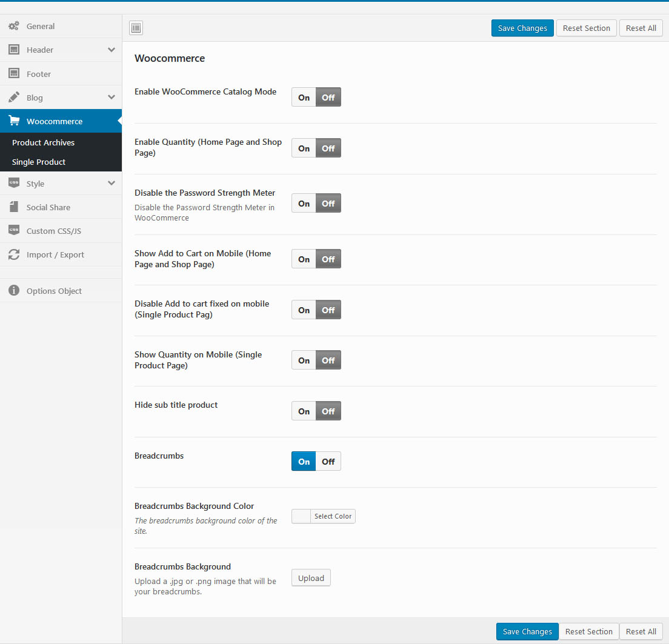Click the expand-all sections icon in top bar
Image resolution: width=669 pixels, height=644 pixels.
136,28
